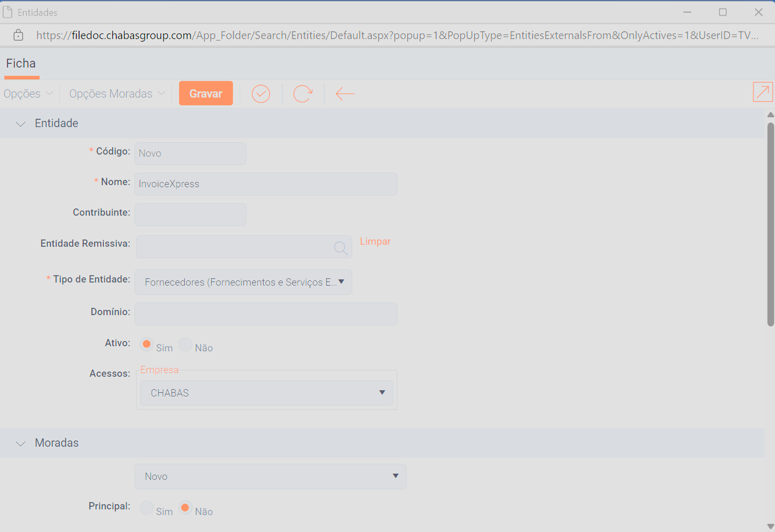Viewport: 775px width, 532px height.
Task: Click the Código input field
Action: (x=190, y=153)
